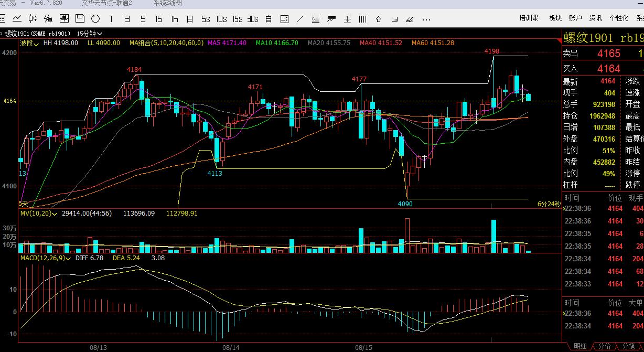
Task: Click the 总手 value 923198
Action: (603, 104)
